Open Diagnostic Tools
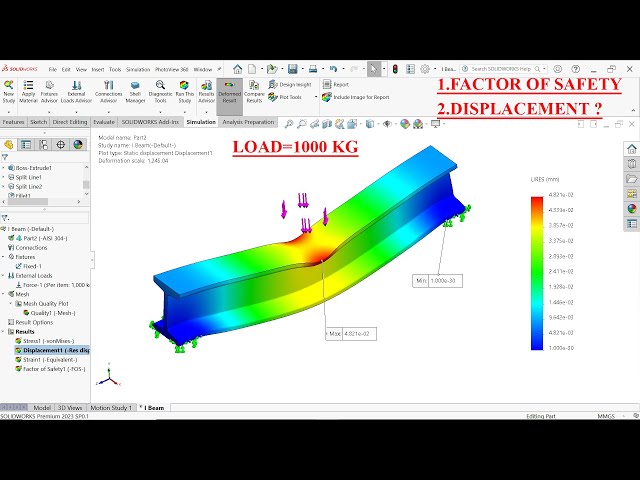The image size is (640, 480). (x=160, y=92)
